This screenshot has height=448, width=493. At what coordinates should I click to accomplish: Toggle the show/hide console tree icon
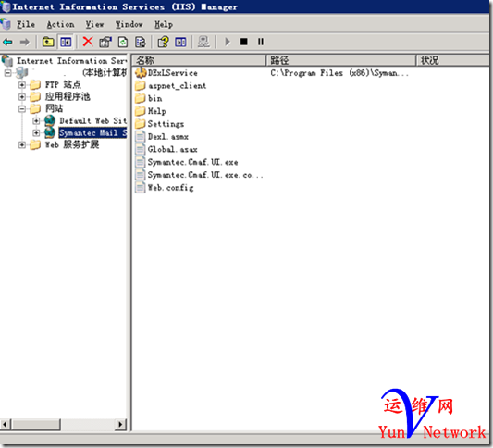[66, 42]
